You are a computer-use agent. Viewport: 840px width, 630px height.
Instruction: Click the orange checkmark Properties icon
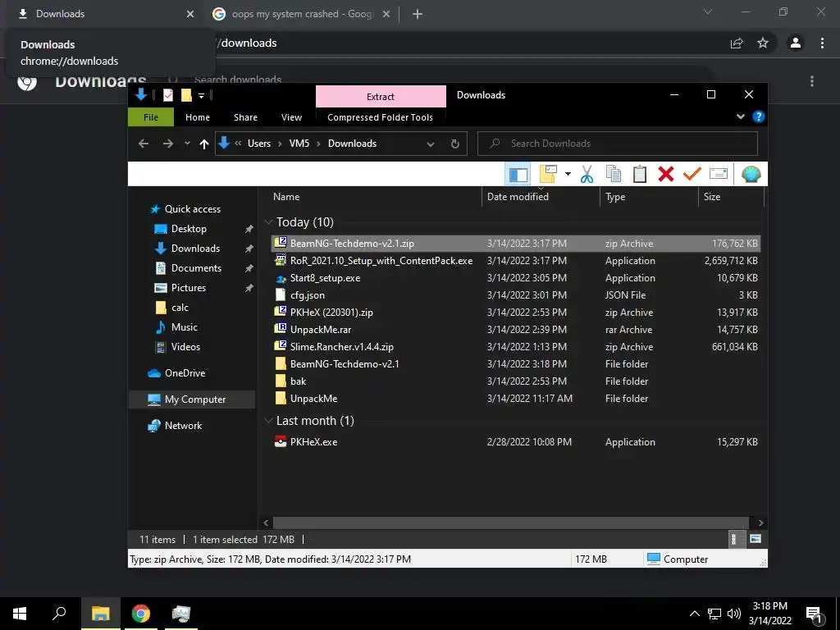[x=692, y=174]
